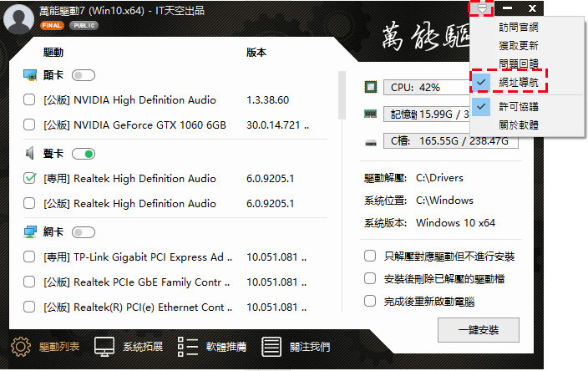This screenshot has height=371, width=588.
Task: Click the monitor icon for 系統拓展
Action: point(104,347)
